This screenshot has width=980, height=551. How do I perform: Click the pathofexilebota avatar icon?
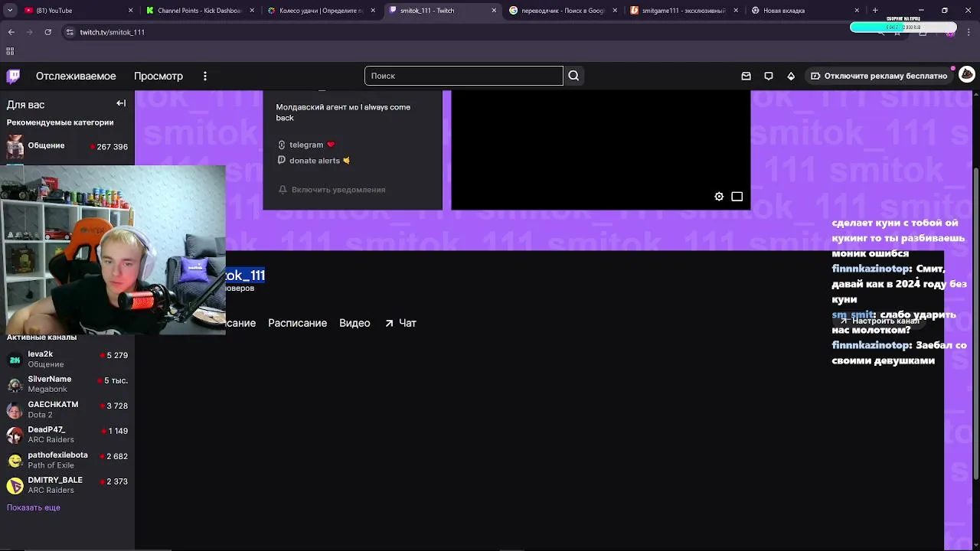[15, 461]
